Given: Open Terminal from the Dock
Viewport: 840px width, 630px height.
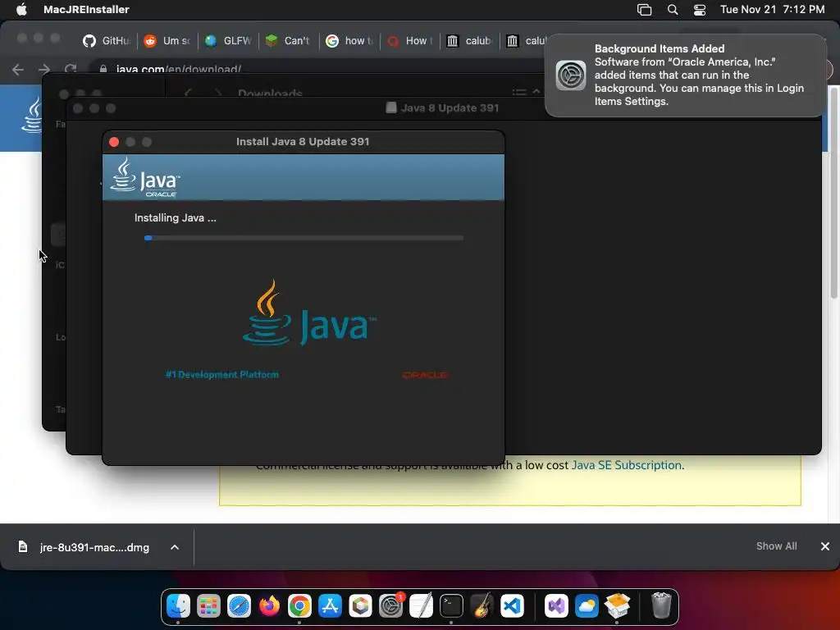Looking at the screenshot, I should click(x=452, y=606).
